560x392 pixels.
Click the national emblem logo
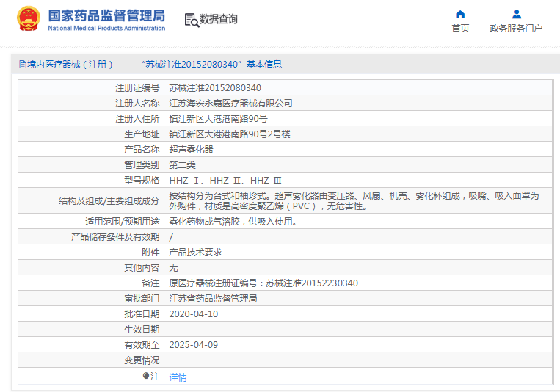click(29, 18)
